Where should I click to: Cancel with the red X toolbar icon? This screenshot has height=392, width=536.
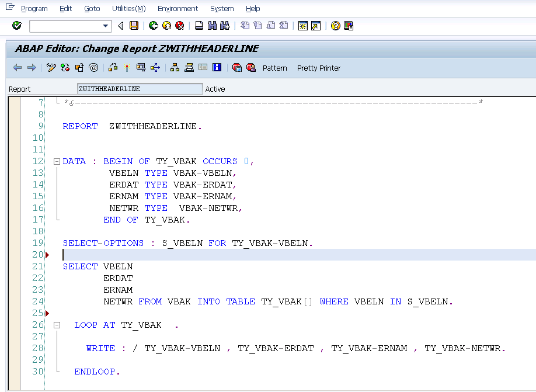[x=180, y=26]
